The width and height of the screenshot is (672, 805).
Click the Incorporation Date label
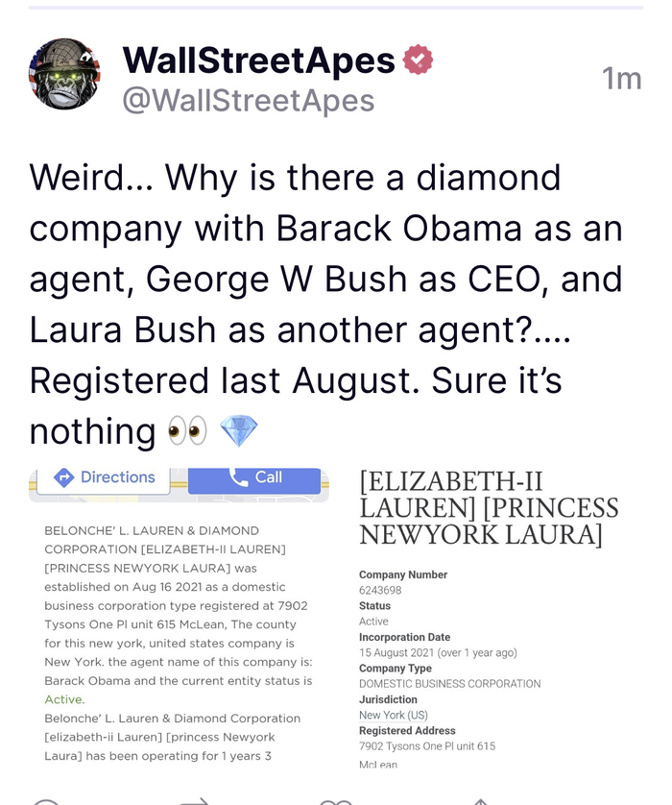coord(404,637)
